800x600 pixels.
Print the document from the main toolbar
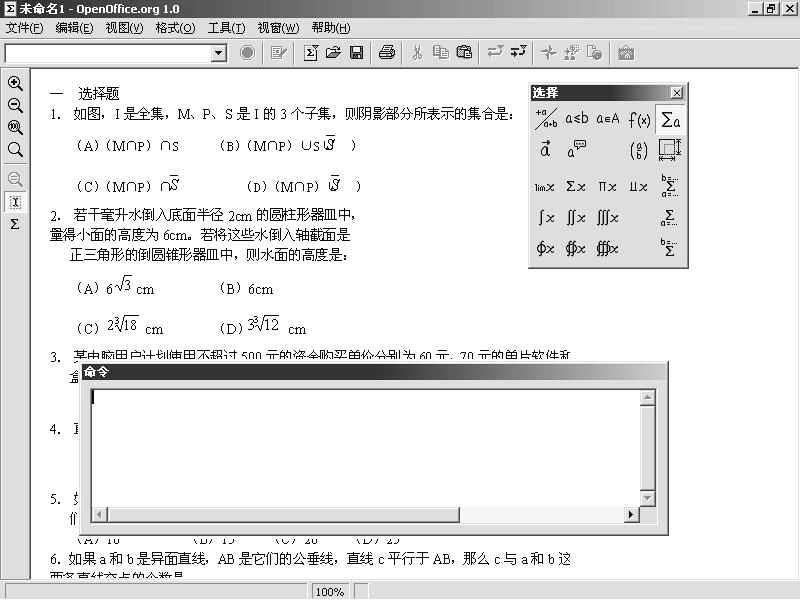[387, 53]
